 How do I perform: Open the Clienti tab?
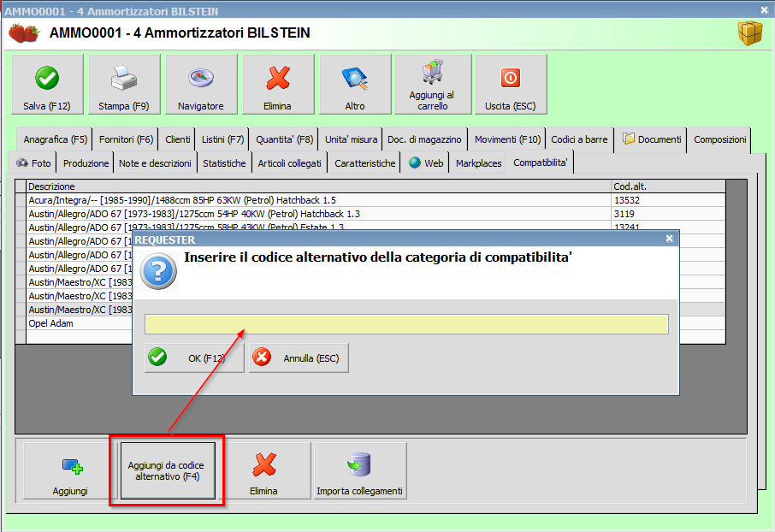pos(177,139)
